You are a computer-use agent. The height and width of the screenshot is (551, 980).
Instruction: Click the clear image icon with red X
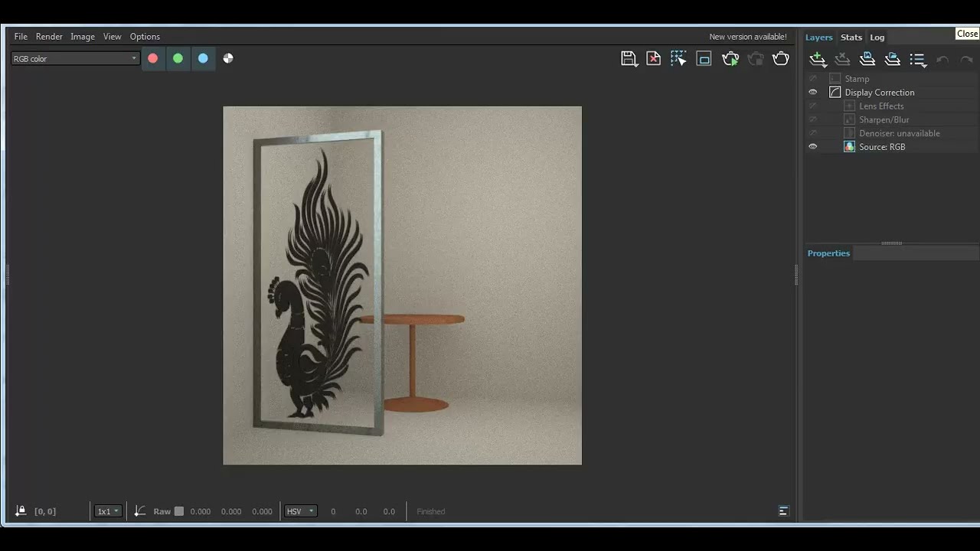(654, 59)
